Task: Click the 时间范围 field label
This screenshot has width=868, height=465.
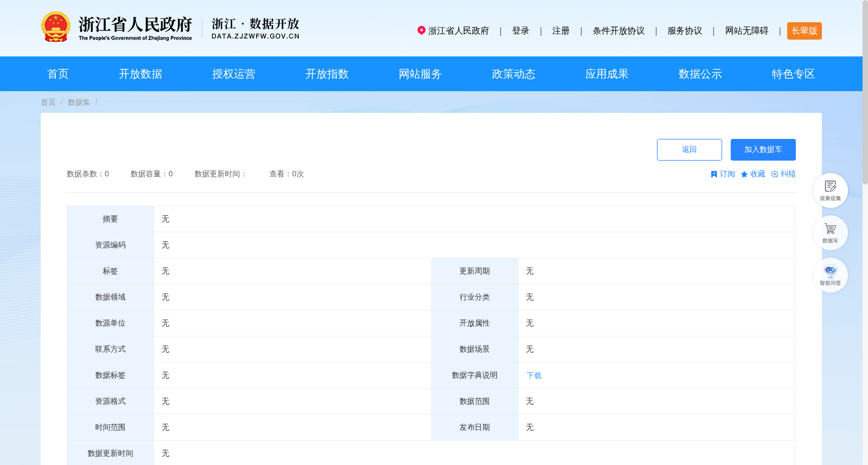Action: tap(110, 428)
